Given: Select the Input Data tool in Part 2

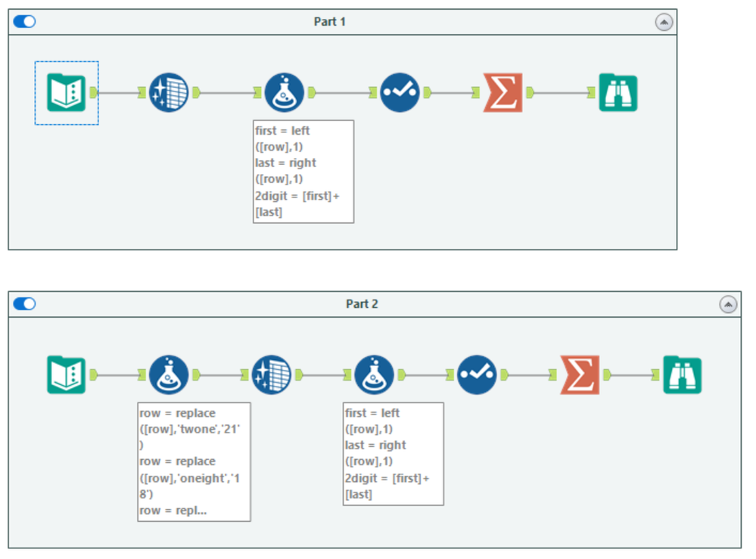Looking at the screenshot, I should pyautogui.click(x=67, y=375).
